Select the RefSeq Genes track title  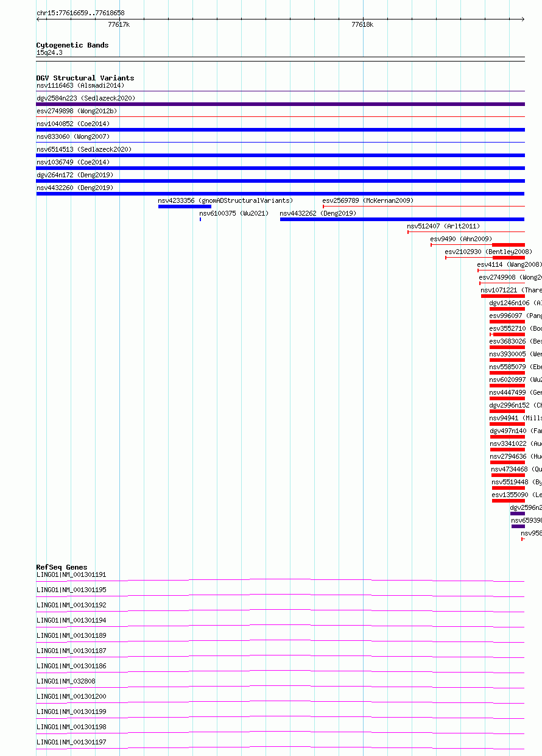[x=62, y=568]
